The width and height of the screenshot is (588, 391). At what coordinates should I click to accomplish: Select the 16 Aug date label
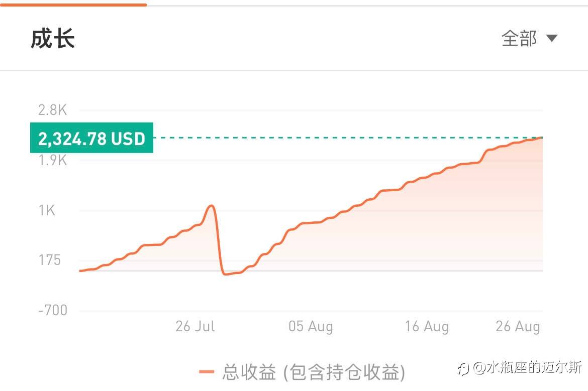click(x=427, y=327)
